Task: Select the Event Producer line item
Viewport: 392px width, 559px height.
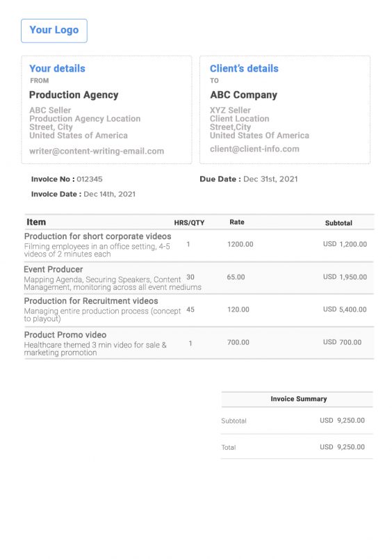Action: [x=199, y=278]
